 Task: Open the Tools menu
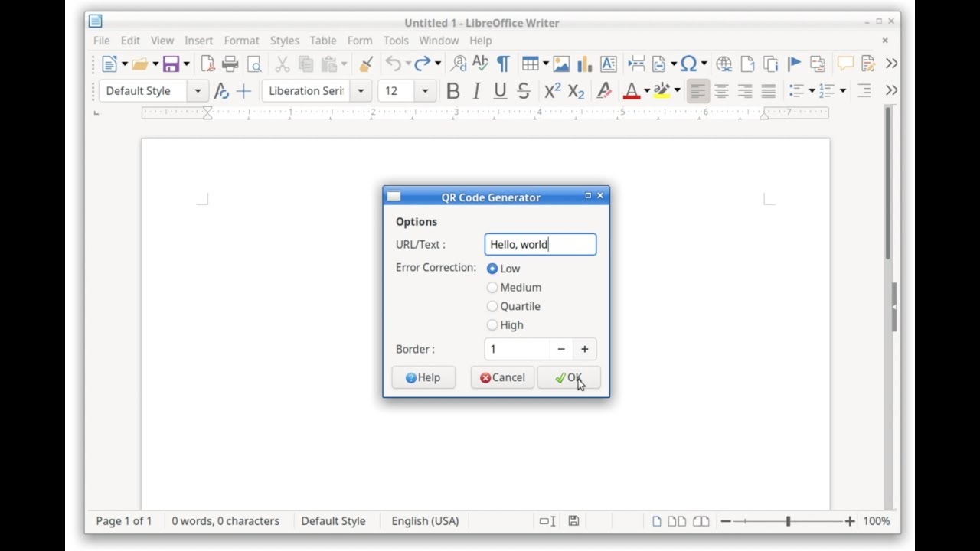(396, 41)
